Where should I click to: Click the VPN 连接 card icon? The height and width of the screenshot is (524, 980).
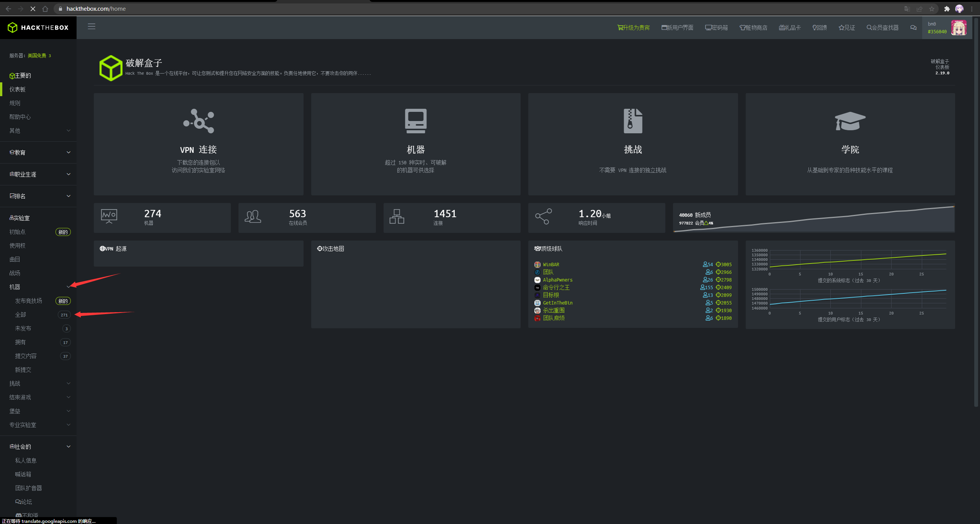198,121
